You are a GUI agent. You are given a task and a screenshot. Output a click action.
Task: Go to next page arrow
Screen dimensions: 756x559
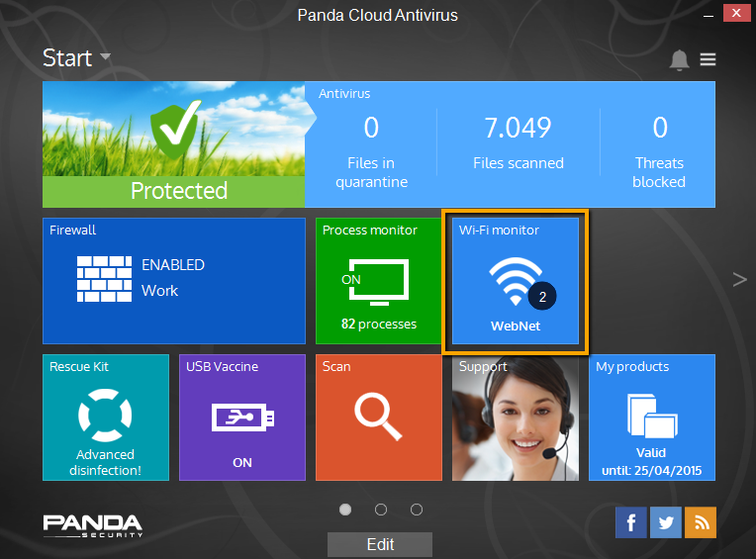[x=739, y=279]
